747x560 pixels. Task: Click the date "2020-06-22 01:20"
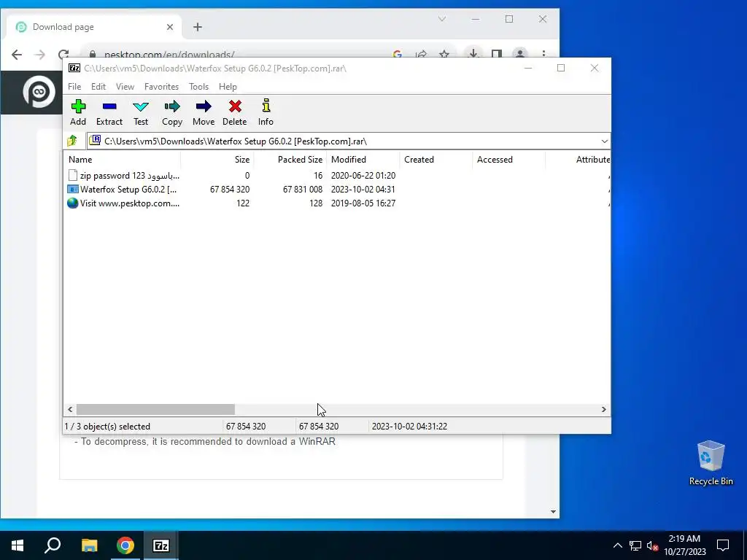[x=363, y=176]
